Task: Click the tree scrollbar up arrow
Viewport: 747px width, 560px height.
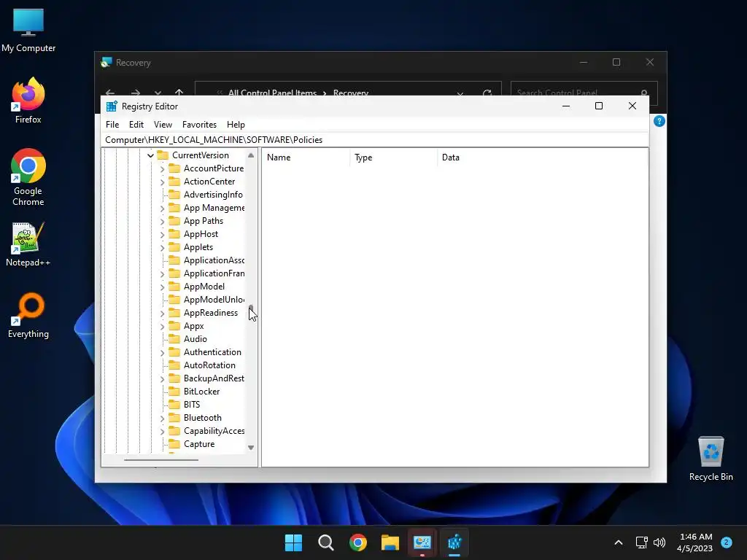Action: [251, 155]
